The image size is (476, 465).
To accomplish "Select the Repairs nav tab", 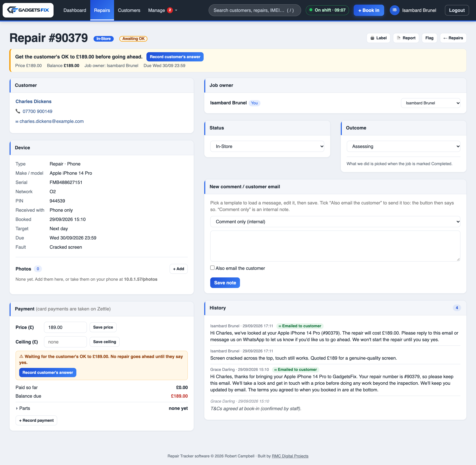I will (102, 10).
